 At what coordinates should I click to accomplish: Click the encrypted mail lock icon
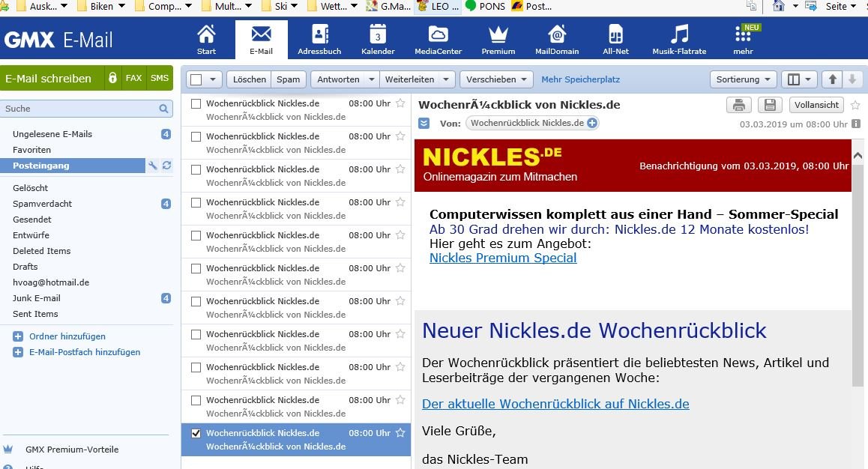point(113,78)
